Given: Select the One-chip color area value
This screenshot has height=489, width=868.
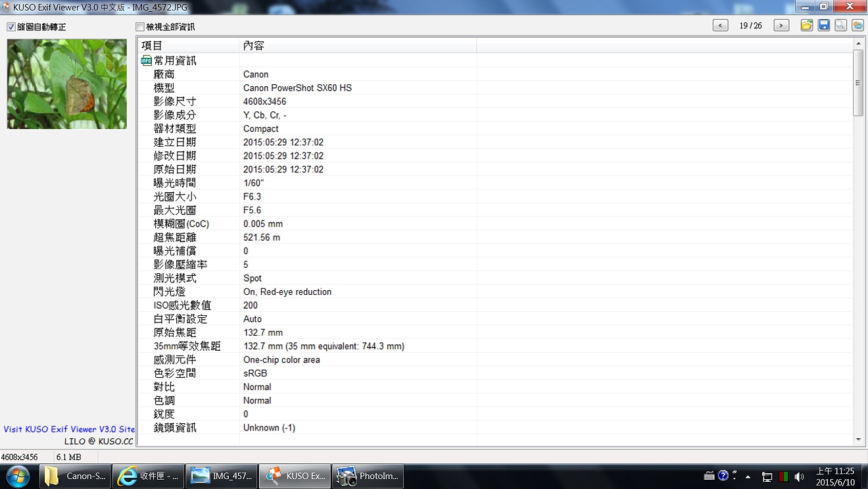Looking at the screenshot, I should [x=281, y=360].
